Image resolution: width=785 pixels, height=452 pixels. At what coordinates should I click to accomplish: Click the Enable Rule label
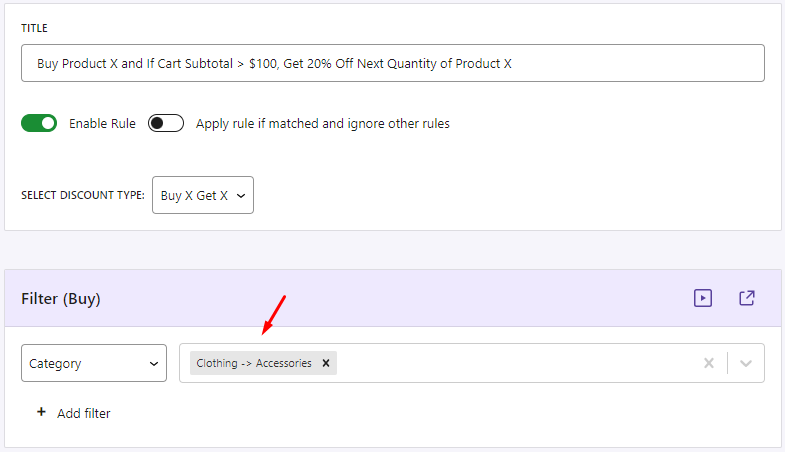[x=102, y=124]
